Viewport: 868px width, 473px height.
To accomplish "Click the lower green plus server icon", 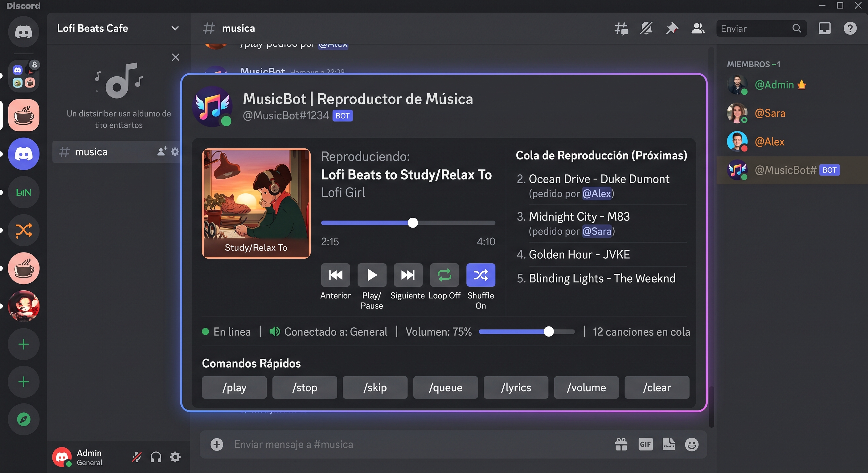I will [x=24, y=382].
